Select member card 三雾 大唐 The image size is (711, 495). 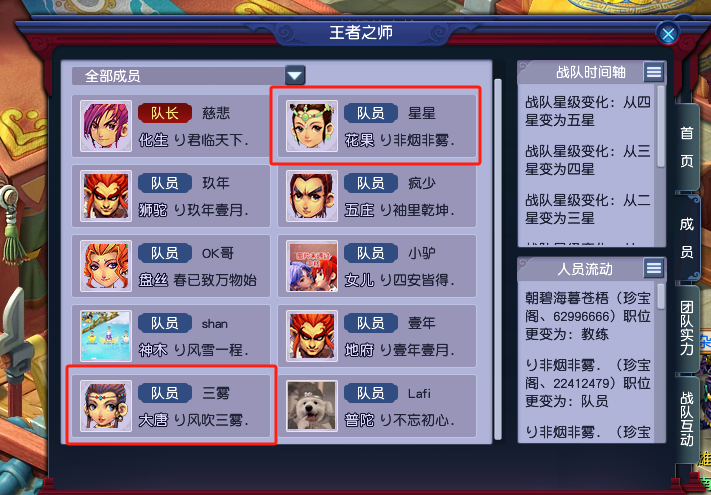click(x=171, y=405)
